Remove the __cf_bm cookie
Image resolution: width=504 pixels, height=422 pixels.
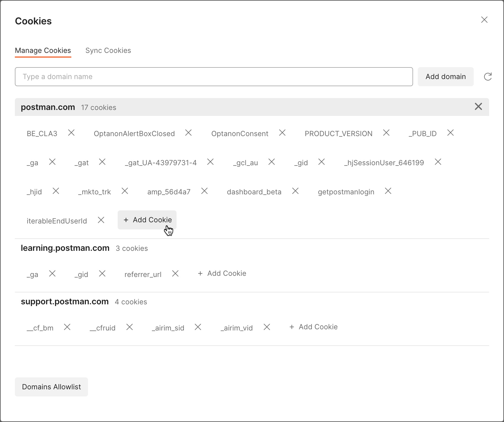coord(67,327)
